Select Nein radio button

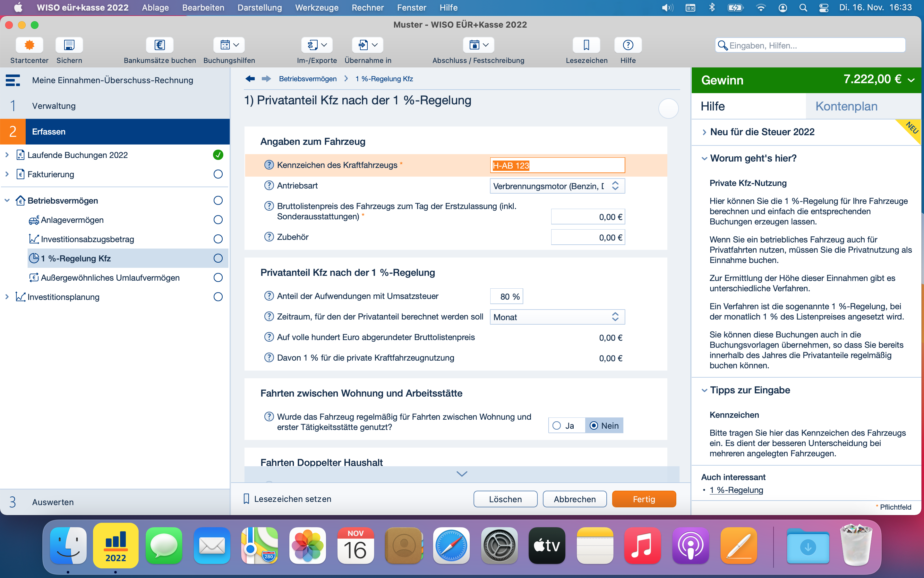[594, 425]
